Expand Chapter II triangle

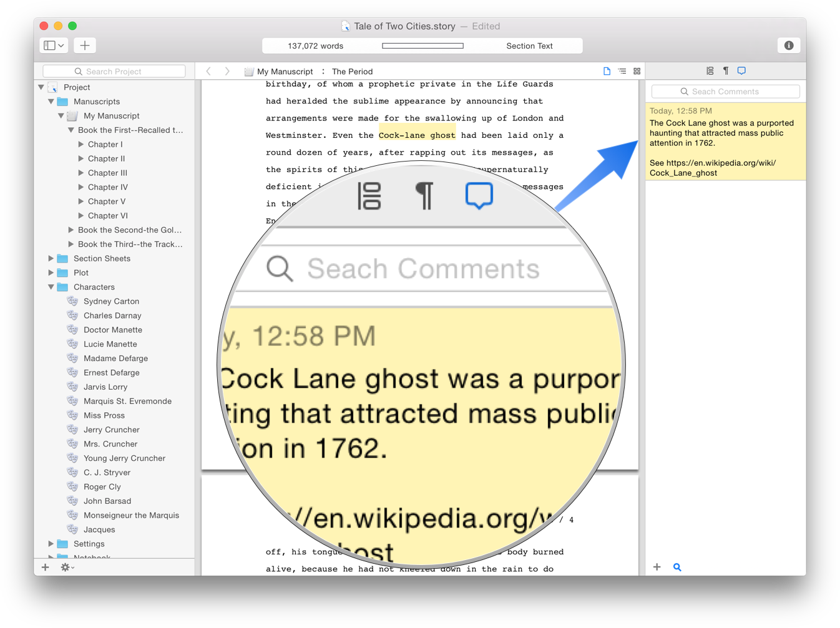coord(81,158)
